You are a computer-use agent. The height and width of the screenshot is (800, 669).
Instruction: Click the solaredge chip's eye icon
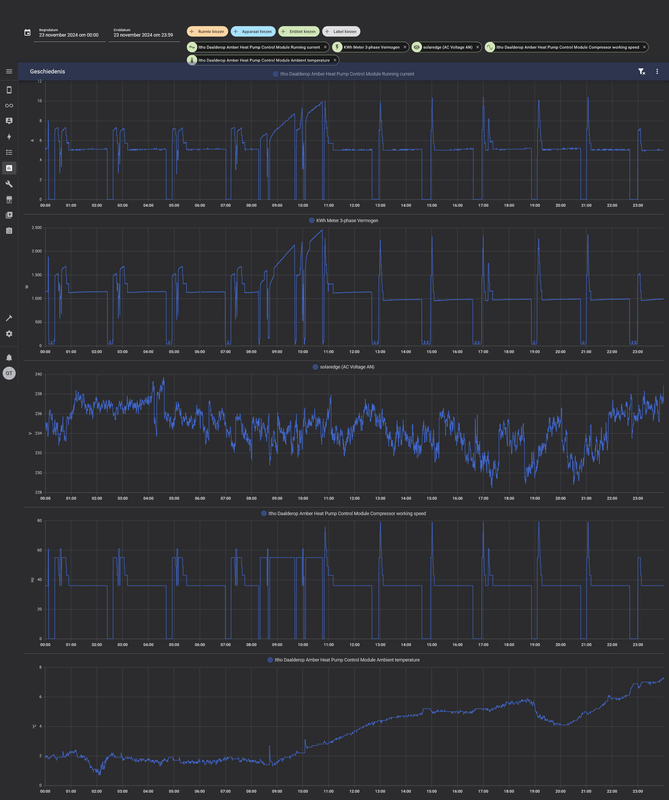coord(416,47)
